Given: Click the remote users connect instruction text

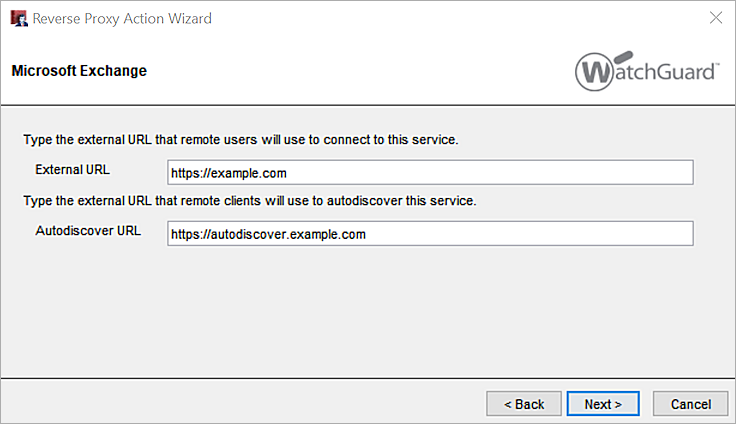Looking at the screenshot, I should coord(240,139).
